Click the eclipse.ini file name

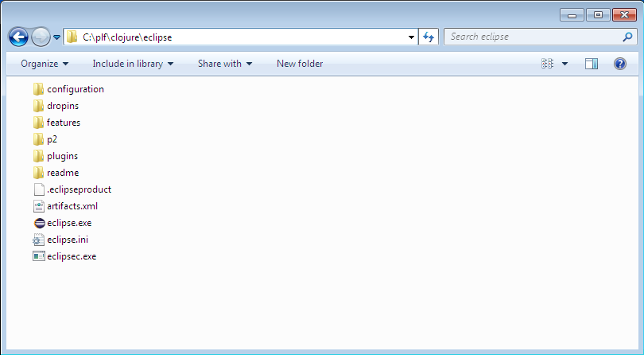tap(68, 240)
